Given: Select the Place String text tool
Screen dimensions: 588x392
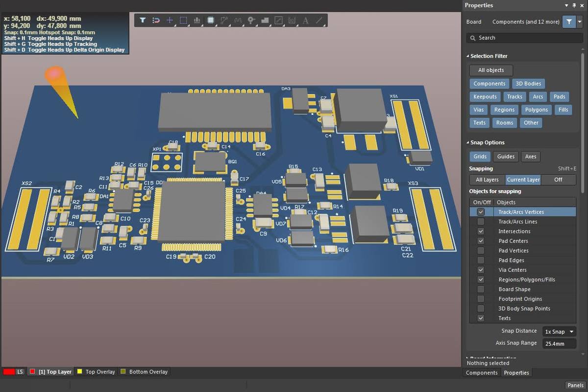Looking at the screenshot, I should pyautogui.click(x=306, y=21).
